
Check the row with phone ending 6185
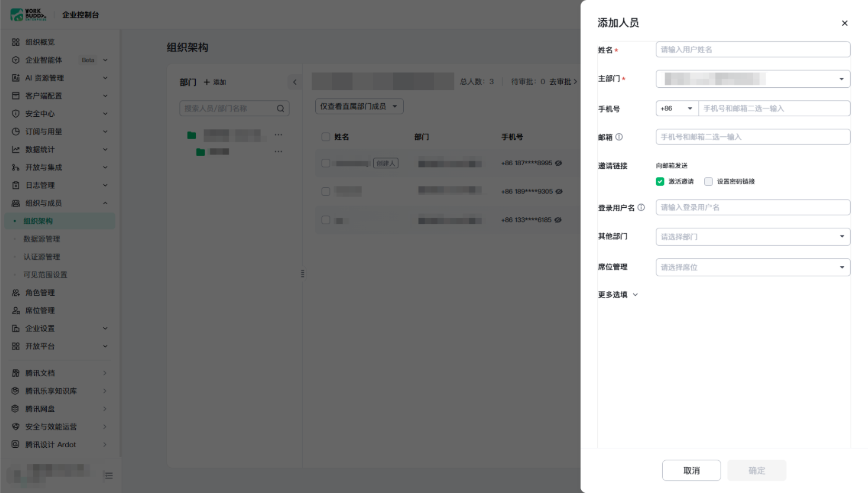click(x=326, y=220)
